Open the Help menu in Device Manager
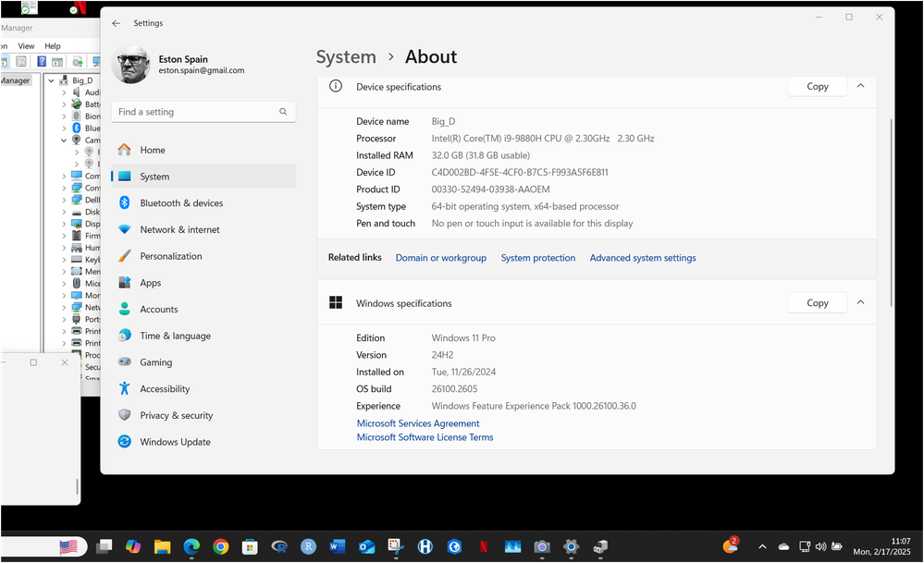 (x=53, y=46)
